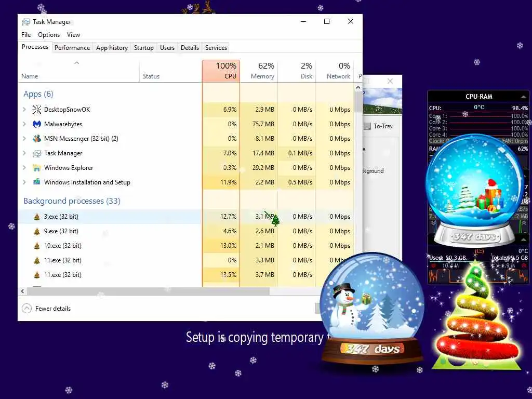Screen dimensions: 532x399
Task: Collapse to Fewer details view
Action: pyautogui.click(x=46, y=309)
